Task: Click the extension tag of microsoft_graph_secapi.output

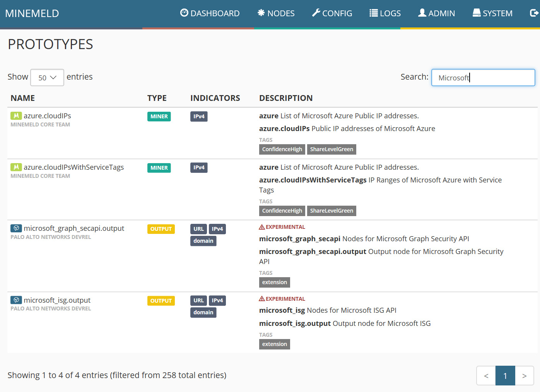Action: 275,282
